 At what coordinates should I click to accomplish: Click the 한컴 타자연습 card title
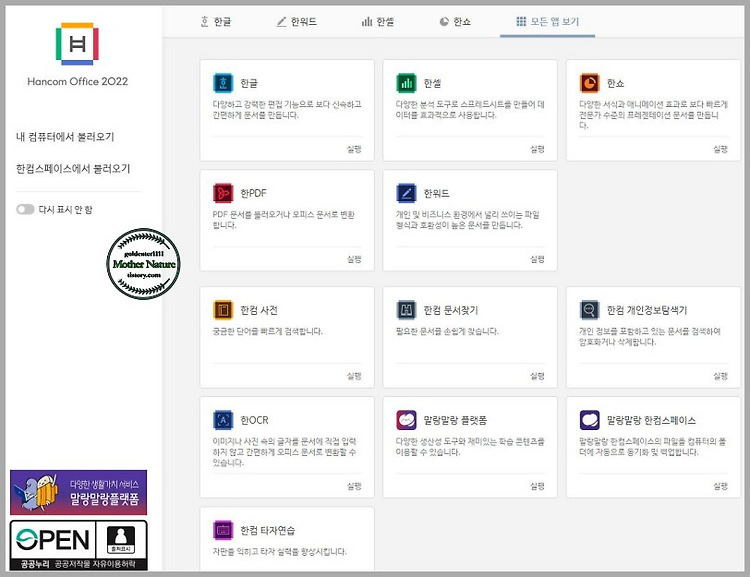[267, 530]
